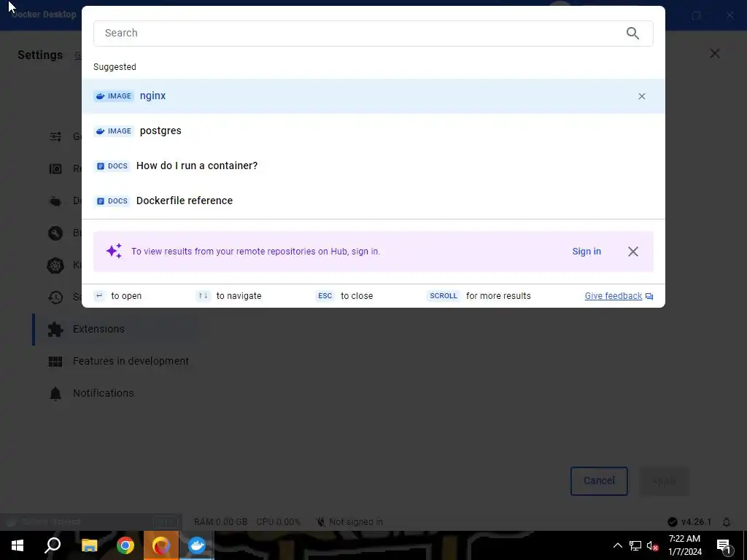Image resolution: width=747 pixels, height=560 pixels.
Task: Open Windows taskbar search
Action: [53, 545]
